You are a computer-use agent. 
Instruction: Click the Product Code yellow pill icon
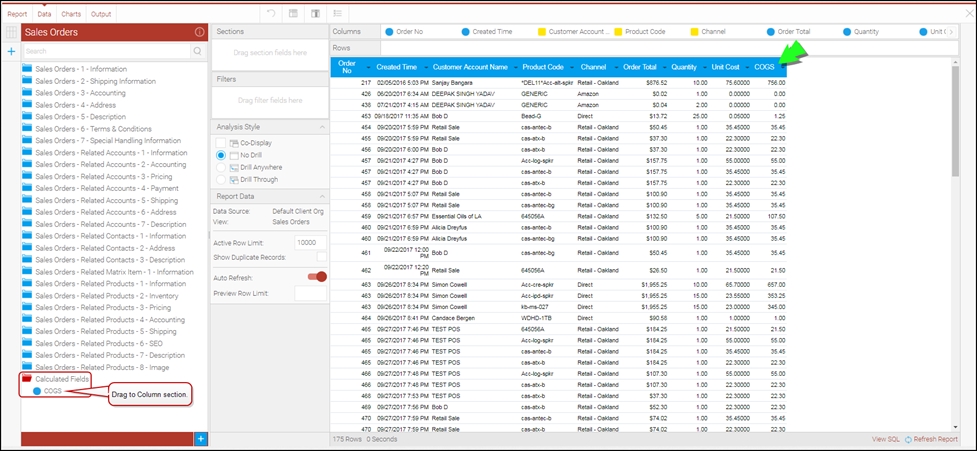(618, 32)
